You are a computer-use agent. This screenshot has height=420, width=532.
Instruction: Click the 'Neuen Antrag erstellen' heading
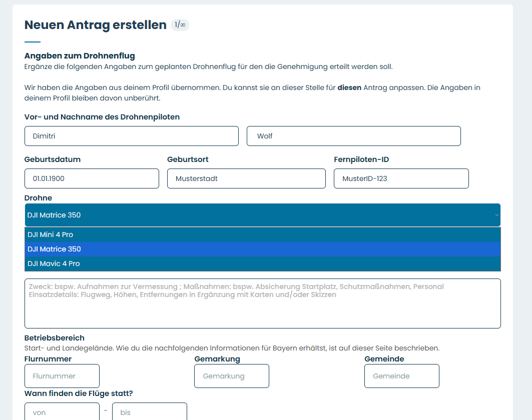96,25
